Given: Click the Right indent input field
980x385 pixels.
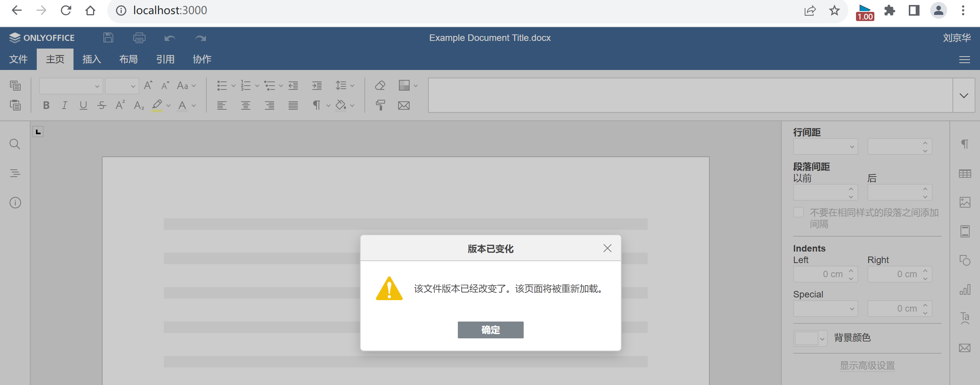Looking at the screenshot, I should [900, 274].
